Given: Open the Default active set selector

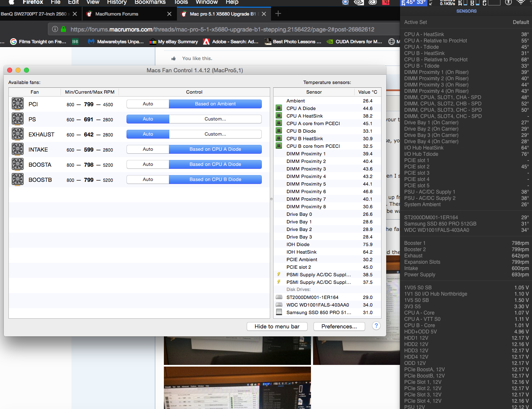Looking at the screenshot, I should (521, 22).
